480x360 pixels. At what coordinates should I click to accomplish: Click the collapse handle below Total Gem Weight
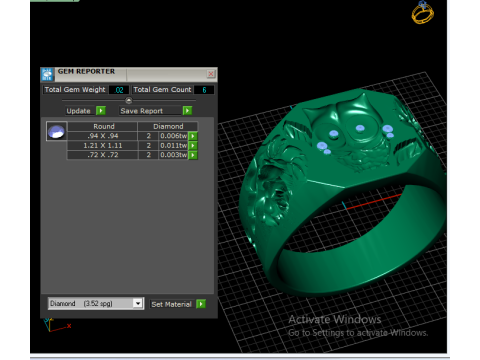[x=129, y=100]
